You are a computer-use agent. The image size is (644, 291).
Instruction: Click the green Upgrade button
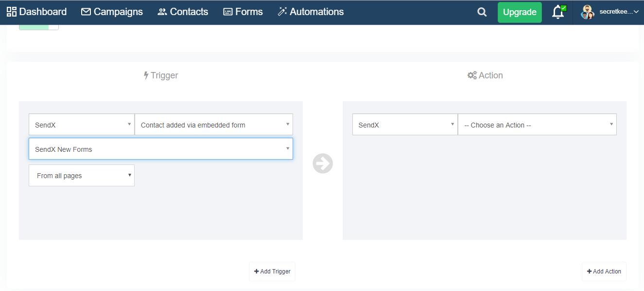[520, 13]
